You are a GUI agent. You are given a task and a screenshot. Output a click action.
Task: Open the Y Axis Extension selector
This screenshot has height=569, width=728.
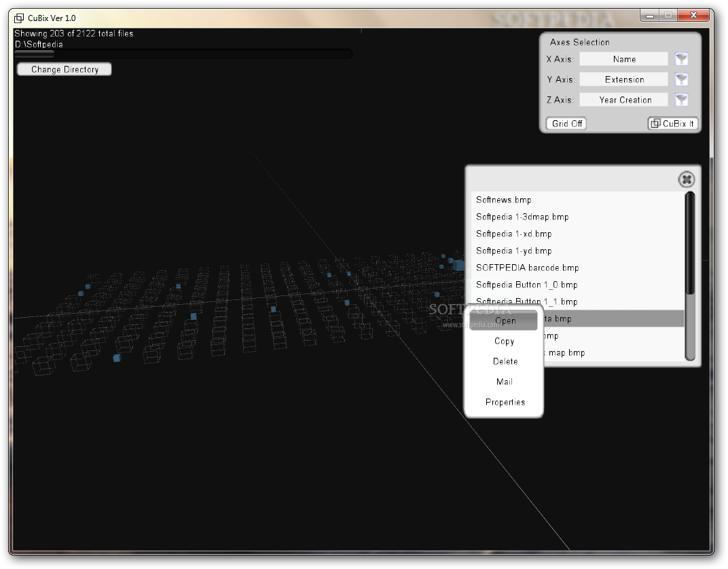(x=623, y=79)
